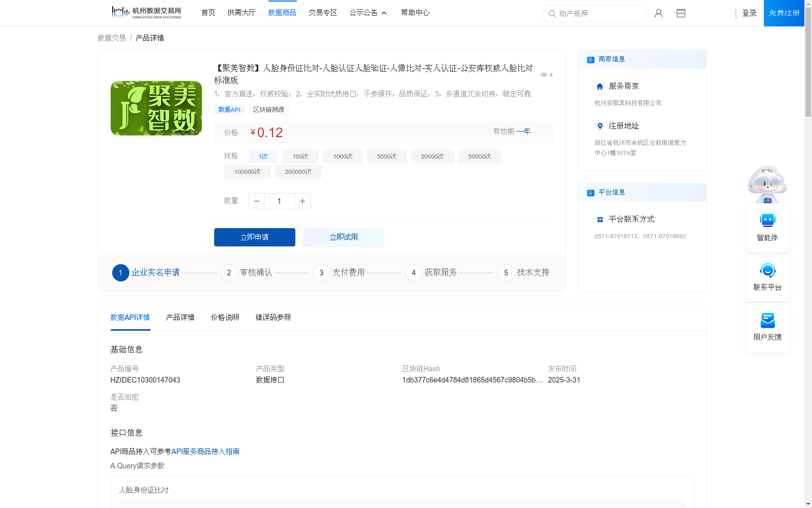Screen dimensions: 812x508
Task: Click the robot mascot avatar
Action: (767, 185)
